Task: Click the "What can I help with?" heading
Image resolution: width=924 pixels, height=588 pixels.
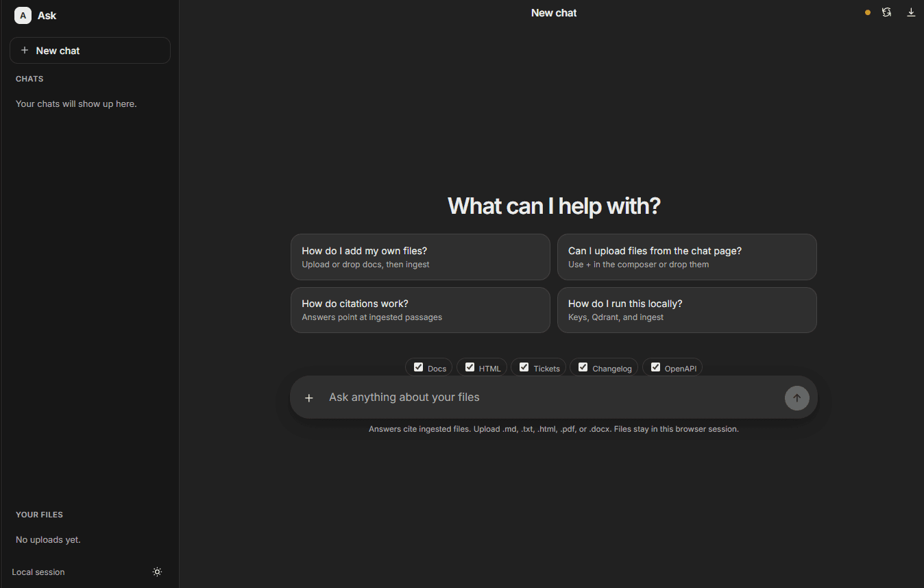Action: (x=554, y=206)
